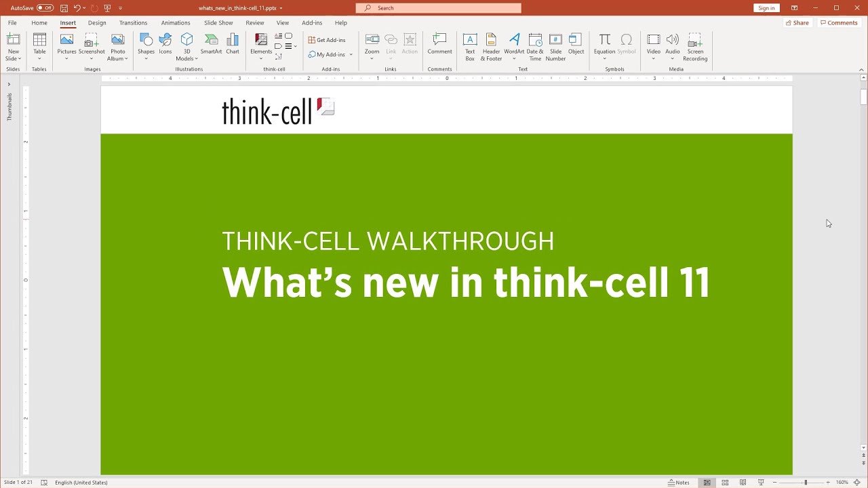This screenshot has width=868, height=488.
Task: Click think-cell pentagon shape icon
Action: 279,46
